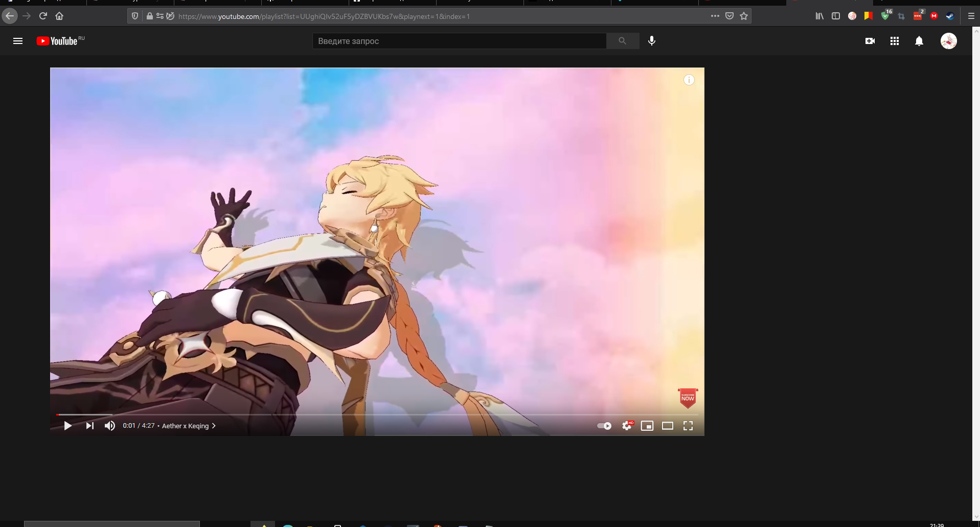Open the create video menu
The height and width of the screenshot is (527, 980).
pos(870,41)
